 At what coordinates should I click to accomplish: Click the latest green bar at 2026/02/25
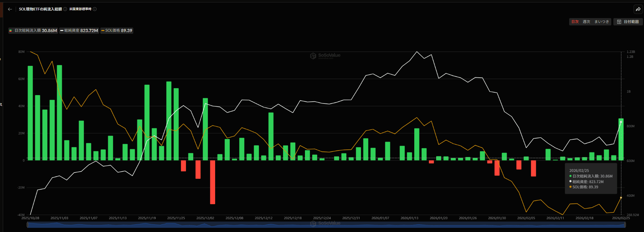point(621,139)
